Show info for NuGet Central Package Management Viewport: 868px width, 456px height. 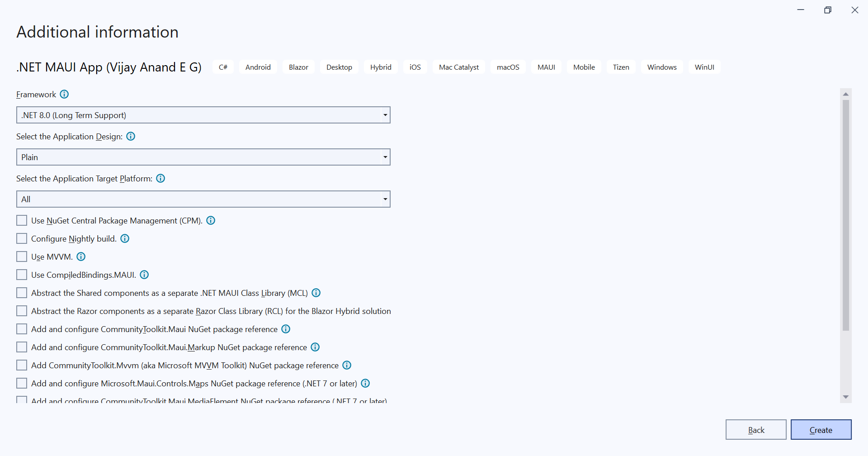[x=211, y=220]
